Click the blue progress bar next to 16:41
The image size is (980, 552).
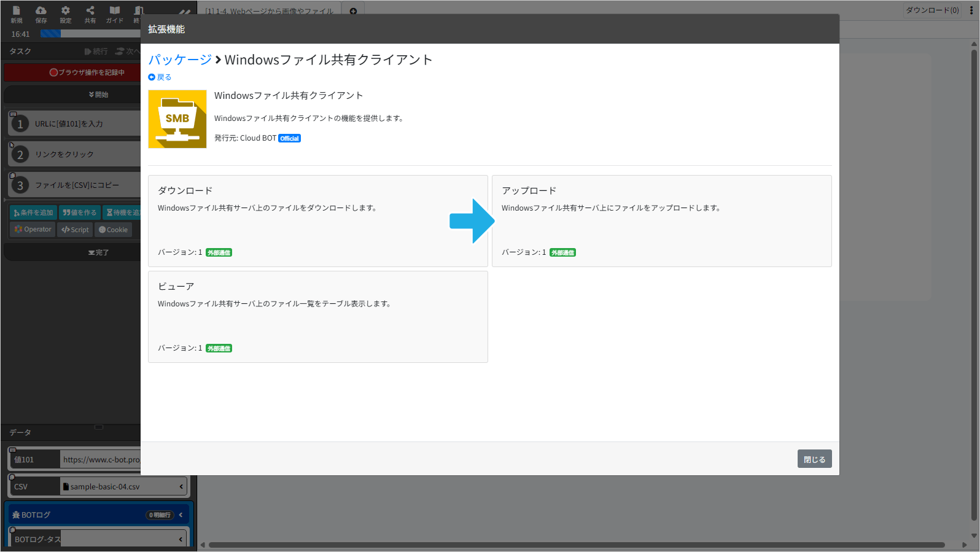50,34
